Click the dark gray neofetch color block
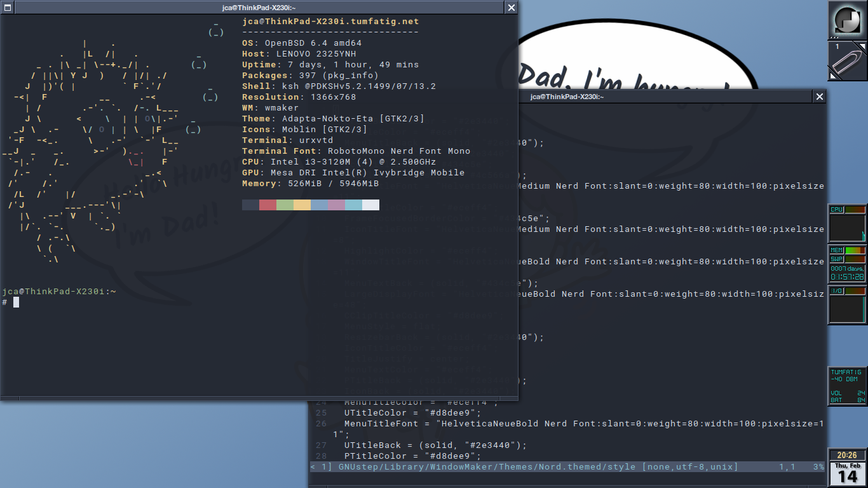The height and width of the screenshot is (488, 868). [250, 205]
